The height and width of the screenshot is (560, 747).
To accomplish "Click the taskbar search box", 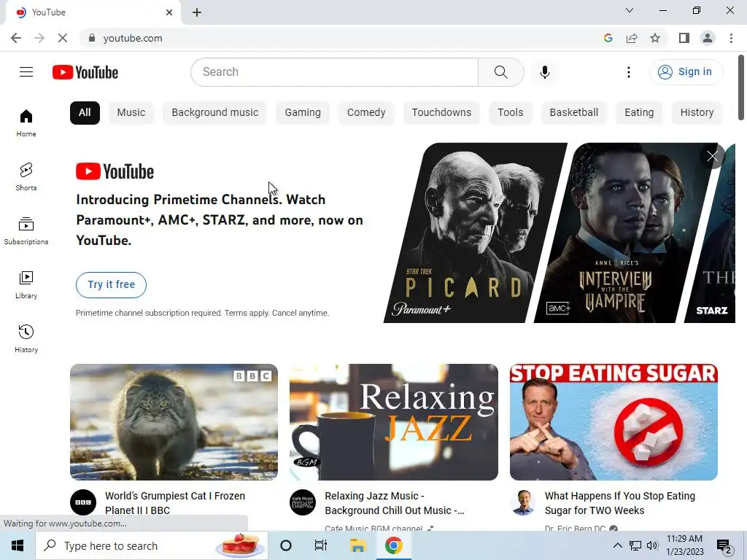I will point(152,545).
